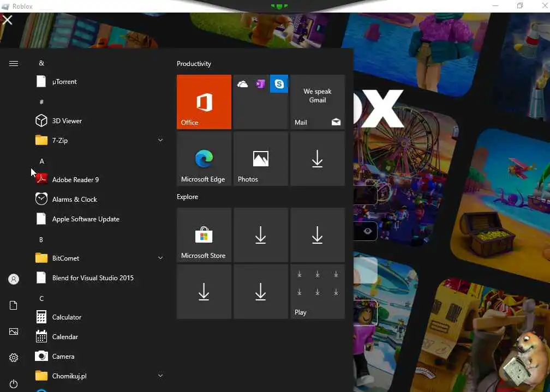Click the white X in Roblox window
Viewport: 550px width, 392px height.
point(8,20)
